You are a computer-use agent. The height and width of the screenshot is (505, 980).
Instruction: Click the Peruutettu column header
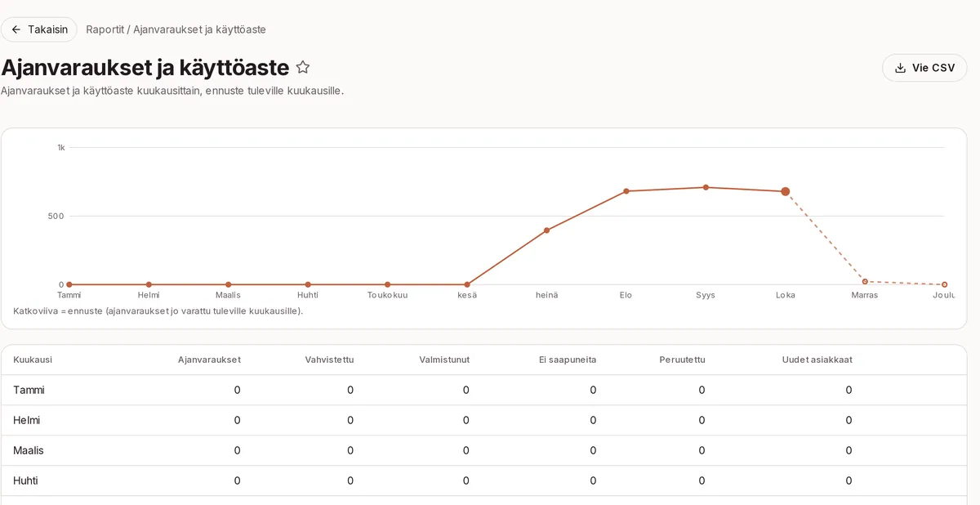coord(682,360)
